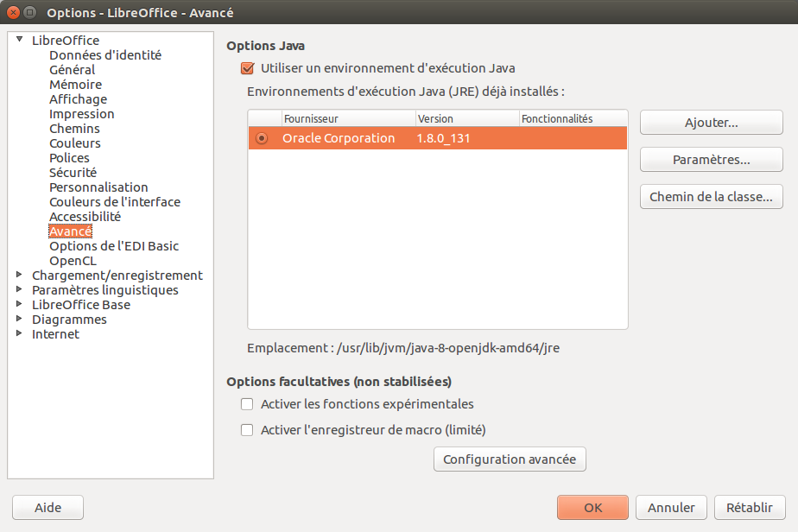Open Configuration avancée

tap(510, 459)
